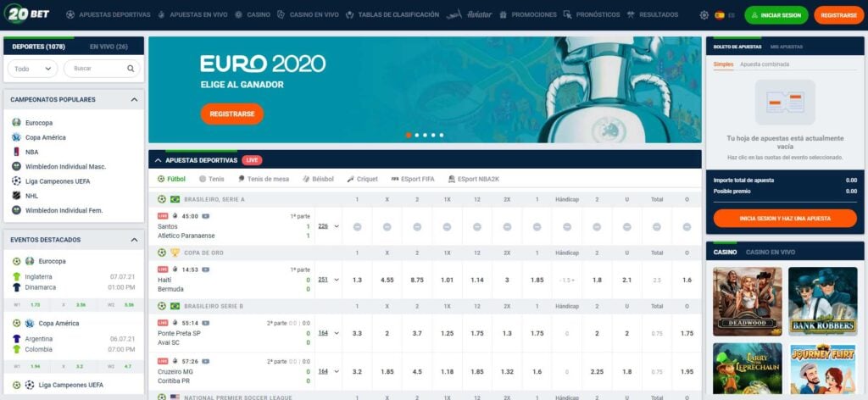Click the ESport NBA2K icon

452,179
